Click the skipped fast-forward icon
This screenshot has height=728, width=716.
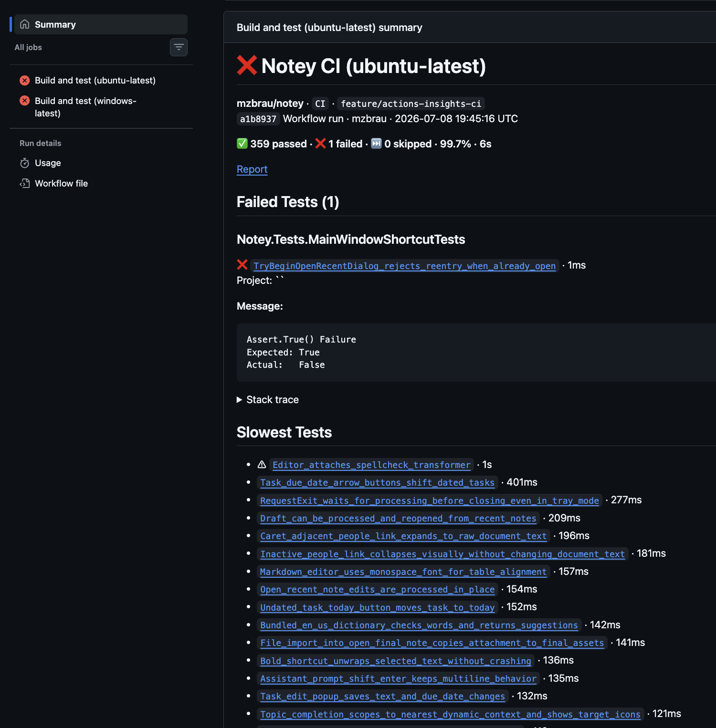click(x=377, y=144)
